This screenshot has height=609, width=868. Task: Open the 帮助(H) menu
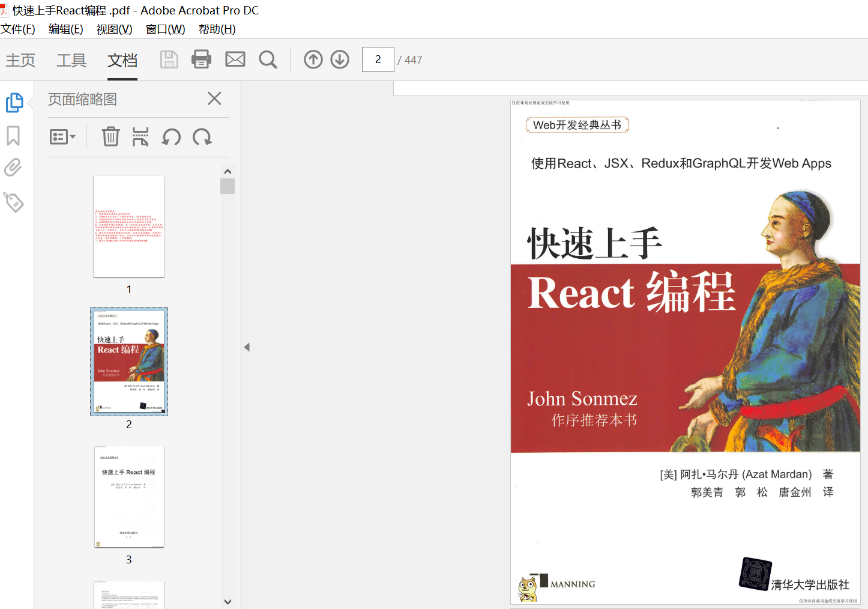217,29
